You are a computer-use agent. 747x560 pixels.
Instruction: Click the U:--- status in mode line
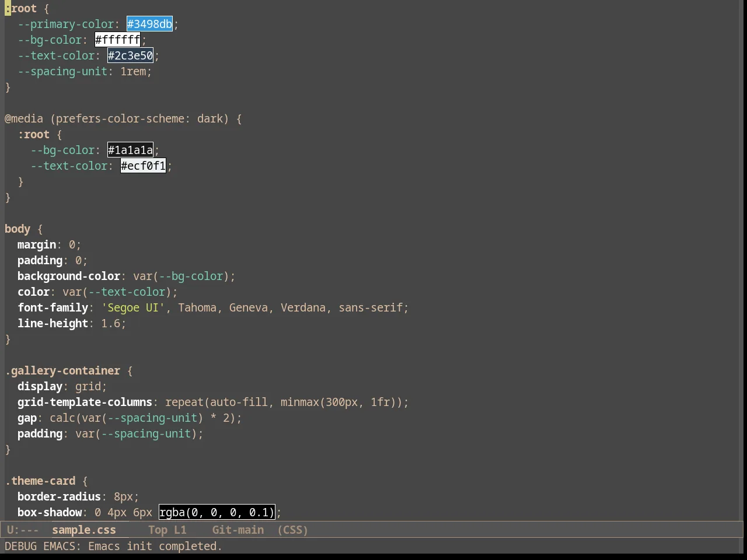click(23, 530)
